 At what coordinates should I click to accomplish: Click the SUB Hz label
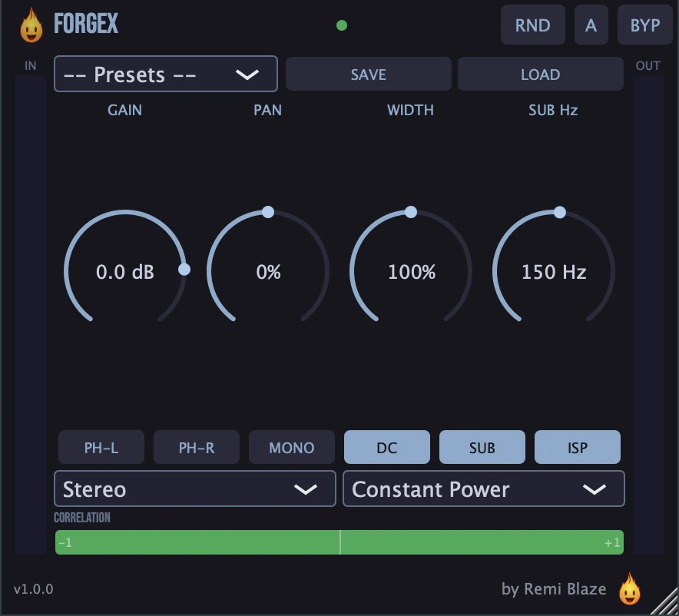(x=554, y=110)
